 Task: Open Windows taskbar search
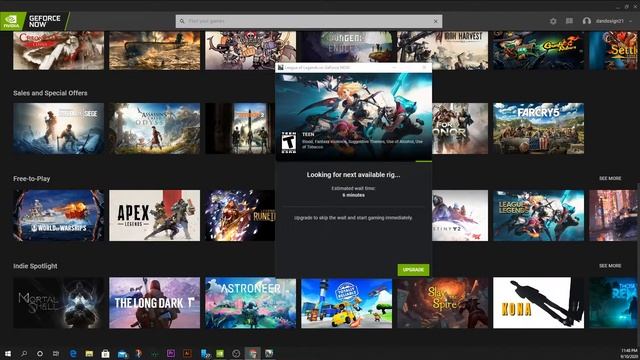24,353
